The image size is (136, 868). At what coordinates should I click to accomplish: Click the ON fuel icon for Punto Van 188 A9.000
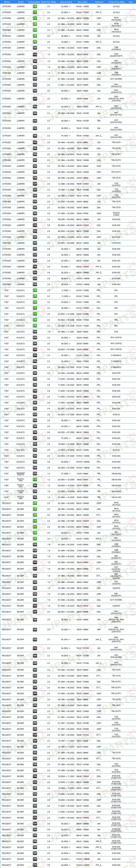pos(35,485)
